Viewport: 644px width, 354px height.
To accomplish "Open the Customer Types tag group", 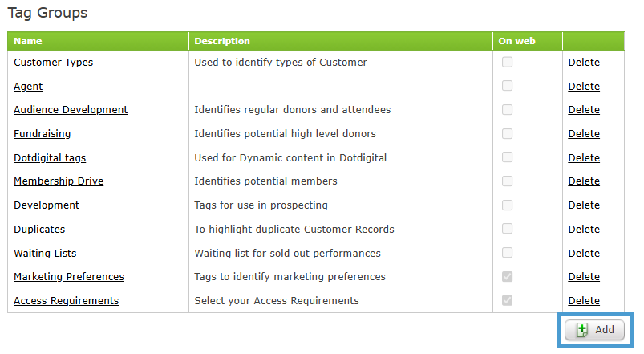I will click(x=54, y=63).
